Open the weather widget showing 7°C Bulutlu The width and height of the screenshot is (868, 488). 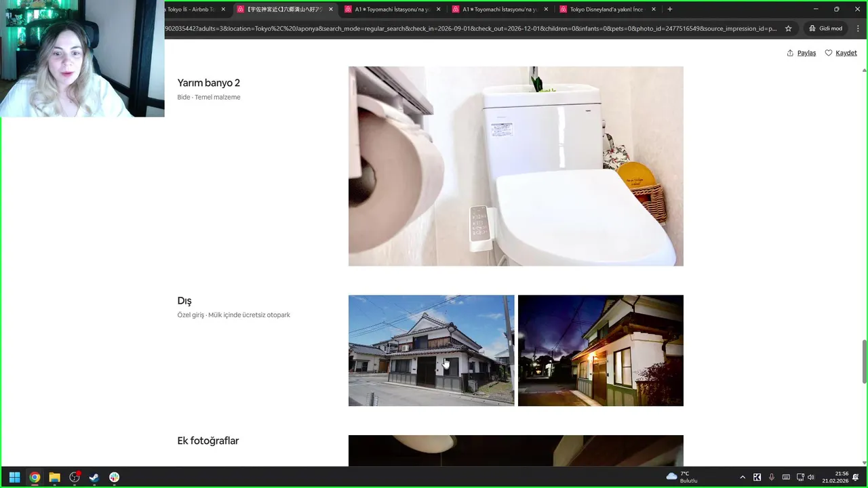coord(682,477)
